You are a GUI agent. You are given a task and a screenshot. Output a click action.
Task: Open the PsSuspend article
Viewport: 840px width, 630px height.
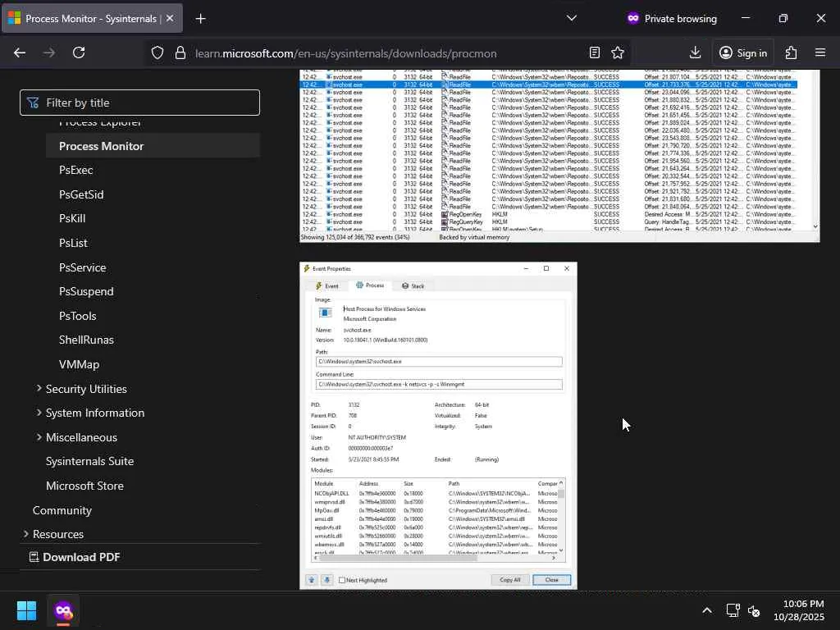pyautogui.click(x=86, y=291)
